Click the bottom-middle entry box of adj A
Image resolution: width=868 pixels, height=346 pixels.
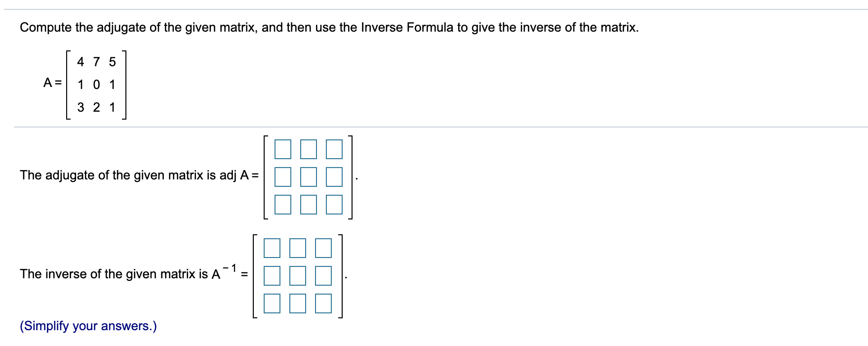309,204
